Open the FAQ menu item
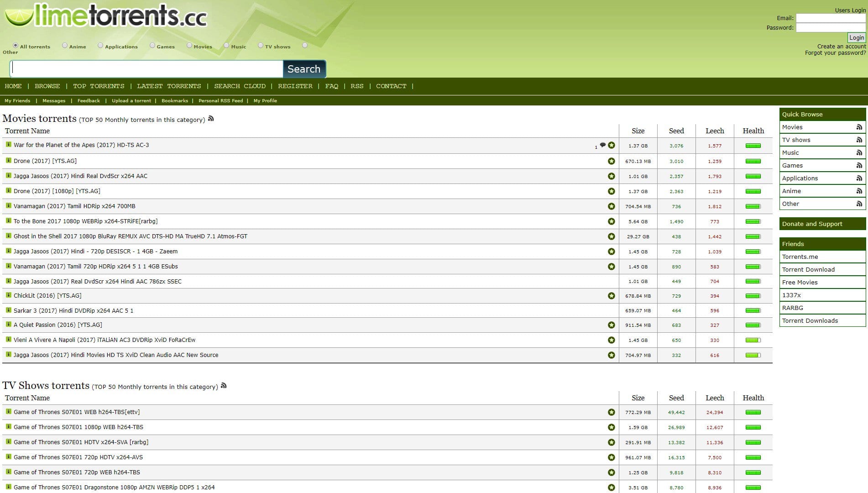Image resolution: width=868 pixels, height=493 pixels. pos(332,86)
